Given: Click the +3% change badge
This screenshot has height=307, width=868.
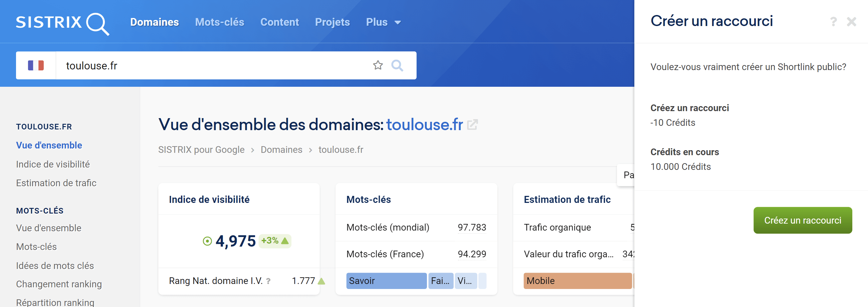Looking at the screenshot, I should (x=275, y=241).
